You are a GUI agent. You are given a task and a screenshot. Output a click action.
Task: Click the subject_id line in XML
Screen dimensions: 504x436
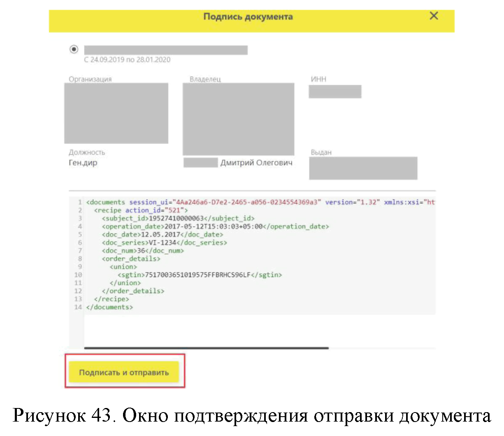(x=178, y=218)
